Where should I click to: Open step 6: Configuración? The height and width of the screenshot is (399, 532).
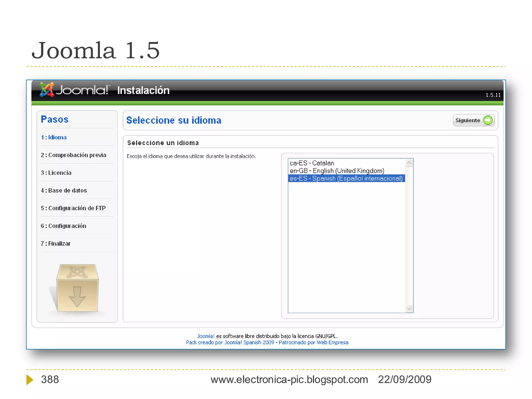[x=63, y=226]
